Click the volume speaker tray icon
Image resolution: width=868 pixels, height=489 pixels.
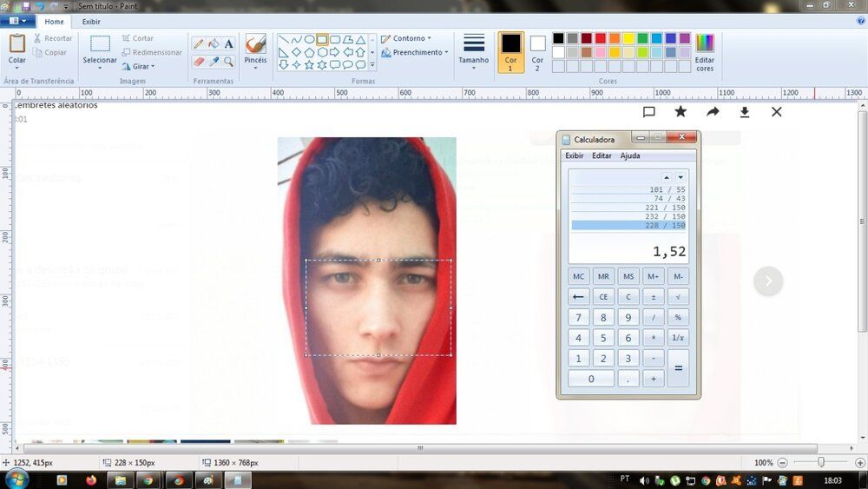644,480
